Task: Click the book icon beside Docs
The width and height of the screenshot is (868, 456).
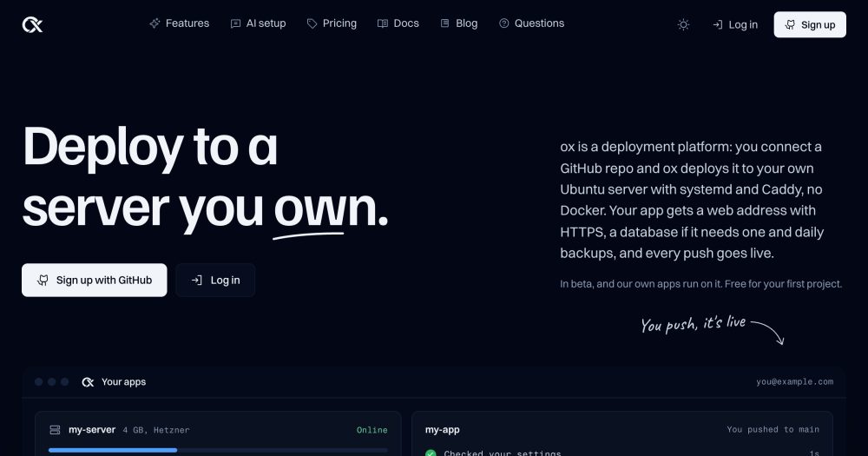Action: 383,23
